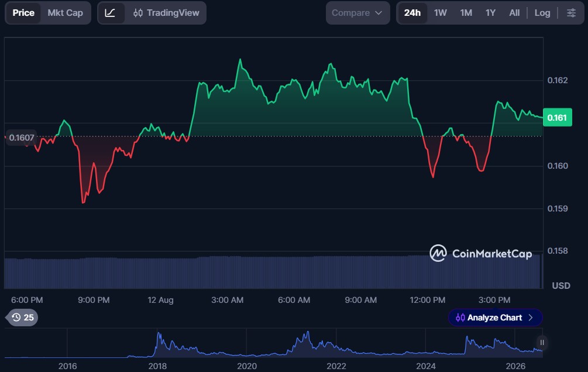Click the 12:00 PM time label
The width and height of the screenshot is (588, 372).
click(x=428, y=300)
